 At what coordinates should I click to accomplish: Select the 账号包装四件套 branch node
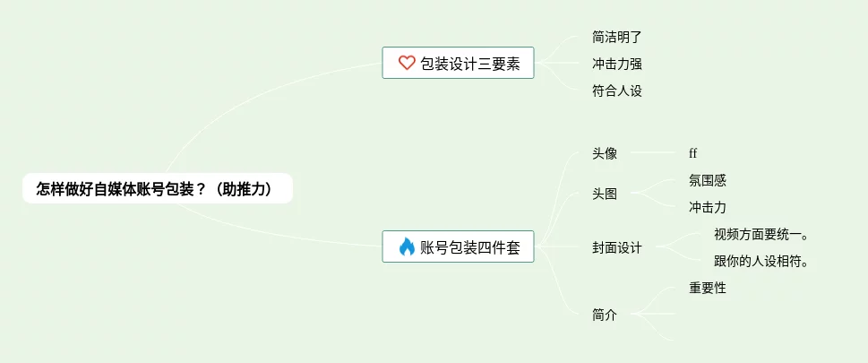[459, 246]
